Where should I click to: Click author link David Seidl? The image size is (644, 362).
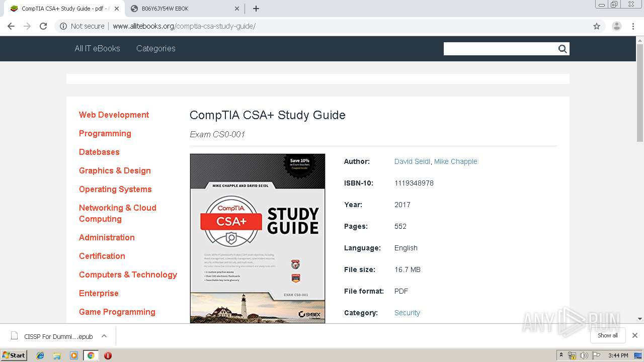(412, 161)
